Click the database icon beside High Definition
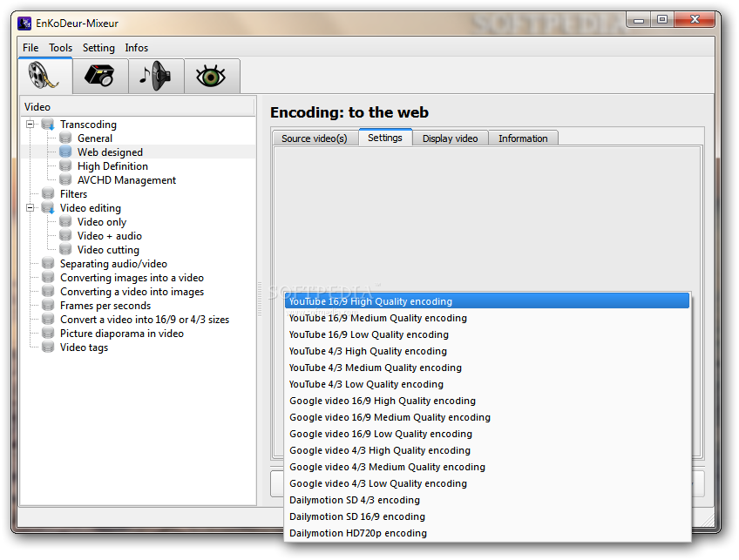The width and height of the screenshot is (739, 560). 65,165
